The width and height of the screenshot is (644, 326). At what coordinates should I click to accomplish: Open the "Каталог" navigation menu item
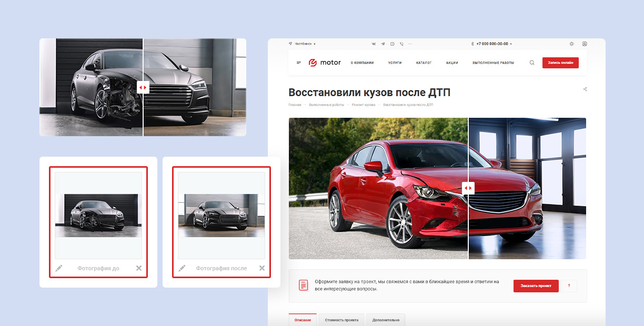coord(424,63)
